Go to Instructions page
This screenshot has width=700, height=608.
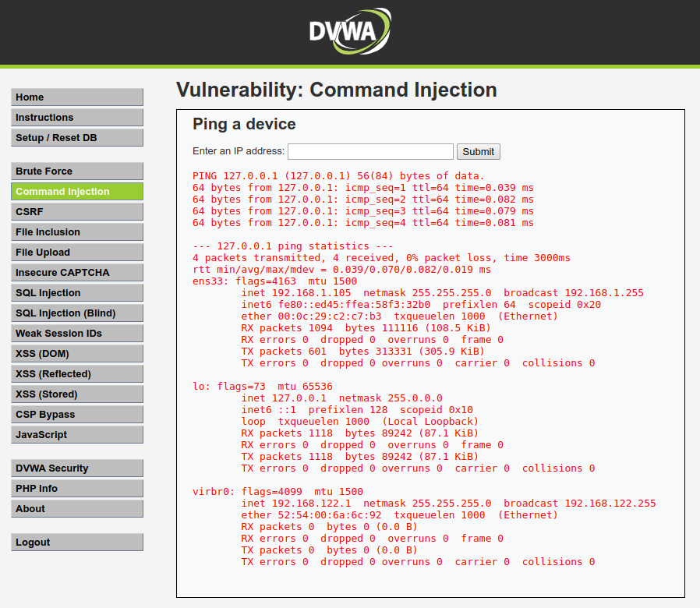click(77, 118)
